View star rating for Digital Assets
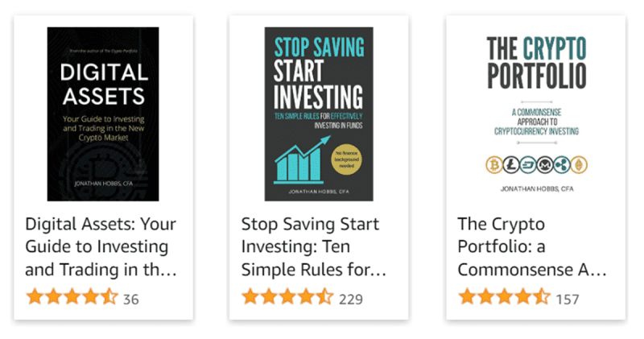 pyautogui.click(x=72, y=296)
